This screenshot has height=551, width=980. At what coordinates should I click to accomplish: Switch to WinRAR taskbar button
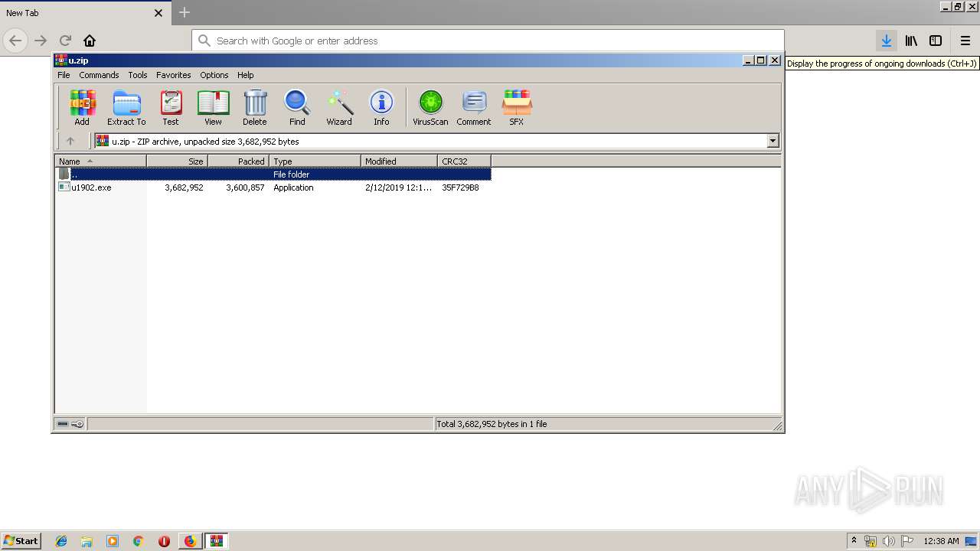tap(217, 541)
